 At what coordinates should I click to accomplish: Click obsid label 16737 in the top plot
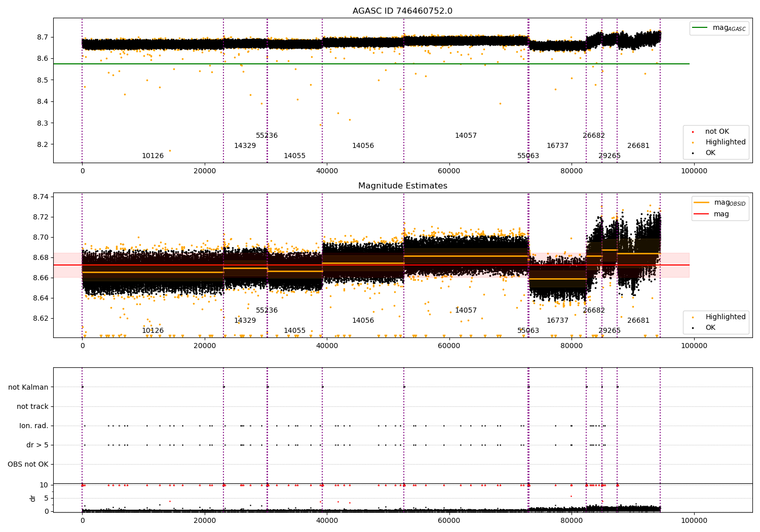[x=557, y=146]
